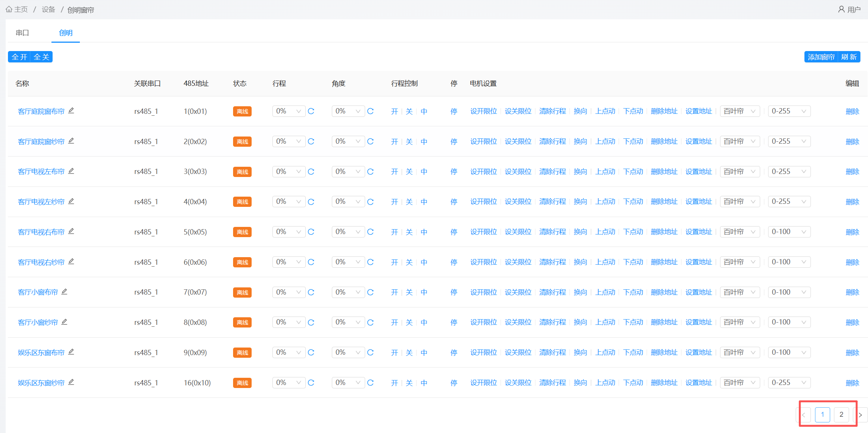
Task: Click 开 for 客厅庭院窗纱帘
Action: pos(395,141)
